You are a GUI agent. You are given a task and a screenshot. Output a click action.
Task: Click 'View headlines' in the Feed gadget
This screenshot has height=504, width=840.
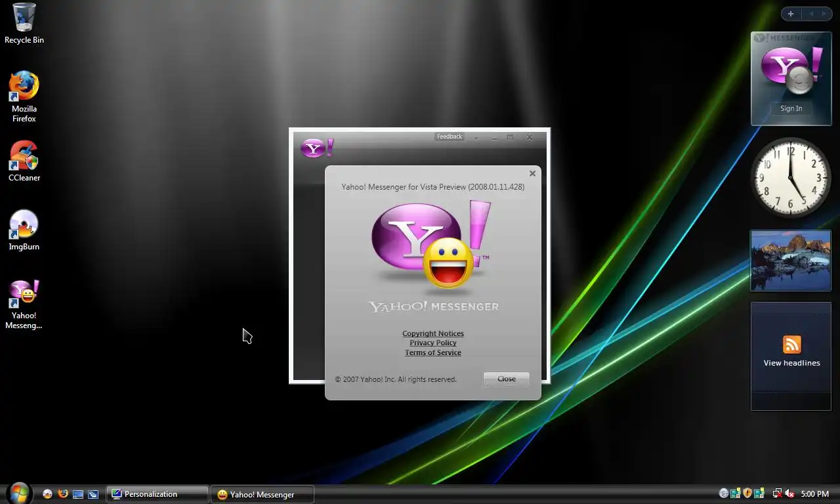click(792, 363)
